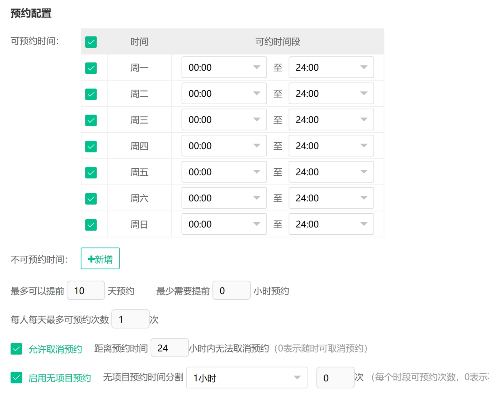Click the per-slot booking count input field
Viewport: 489px width, 396px height.
coord(335,378)
